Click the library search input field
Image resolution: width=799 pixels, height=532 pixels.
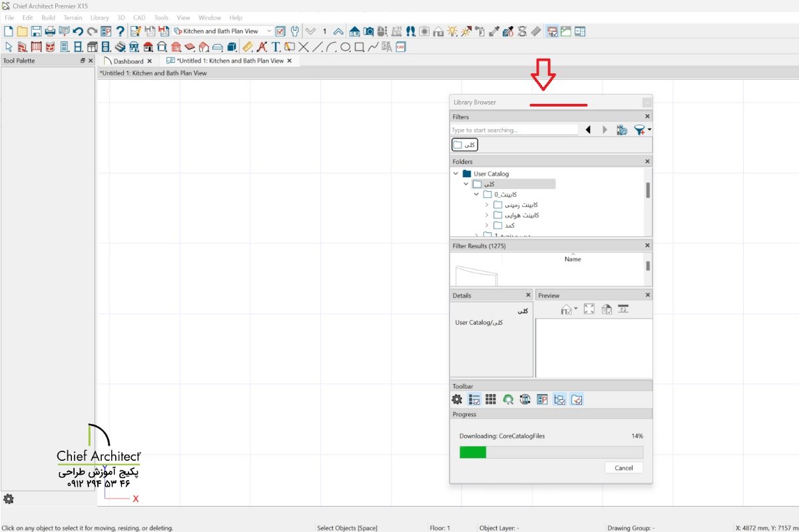[514, 130]
